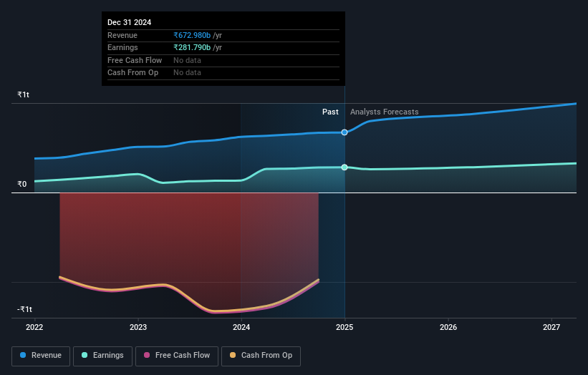Click the pink Free Cash Flow legend dot

[x=147, y=355]
